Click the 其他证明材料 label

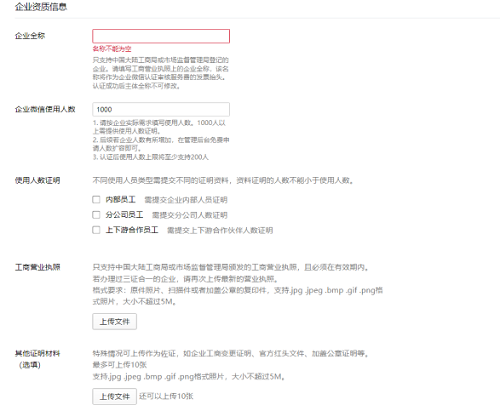37,353
